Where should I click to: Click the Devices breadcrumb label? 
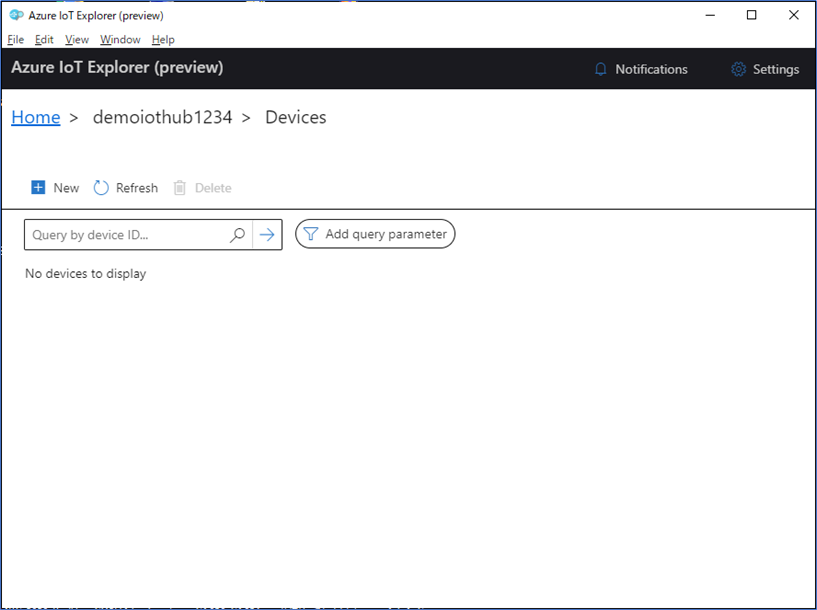[x=295, y=117]
